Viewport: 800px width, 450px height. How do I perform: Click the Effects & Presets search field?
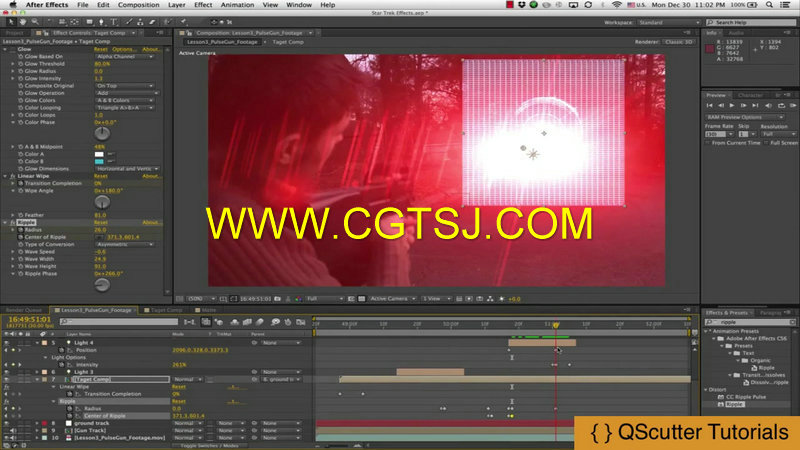pos(750,322)
